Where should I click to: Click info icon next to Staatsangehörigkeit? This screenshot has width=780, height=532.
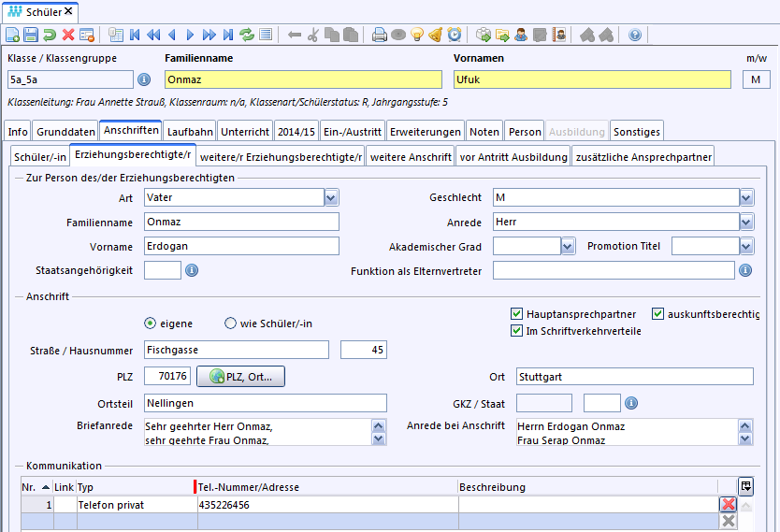click(192, 270)
